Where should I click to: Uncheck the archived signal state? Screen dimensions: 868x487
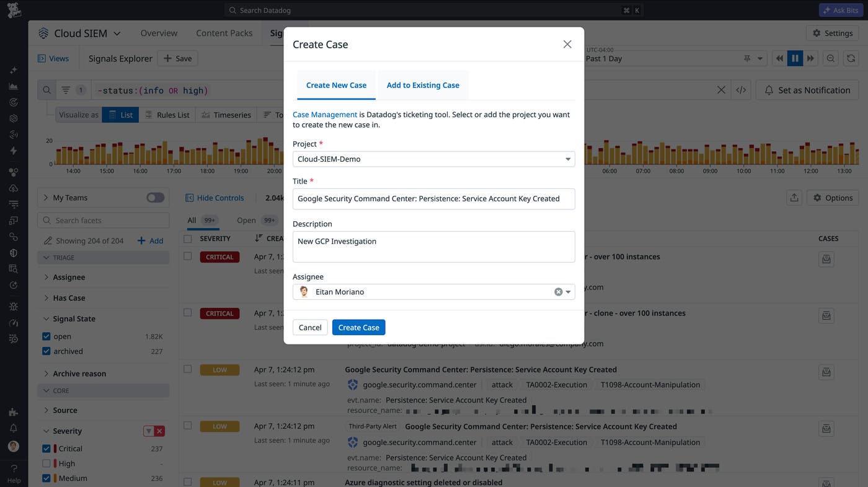pos(46,351)
